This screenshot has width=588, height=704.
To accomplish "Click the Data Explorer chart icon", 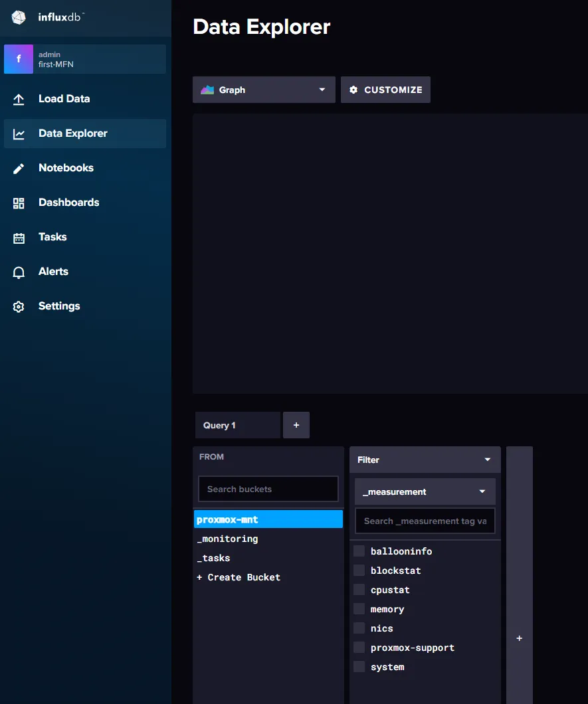I will (19, 133).
